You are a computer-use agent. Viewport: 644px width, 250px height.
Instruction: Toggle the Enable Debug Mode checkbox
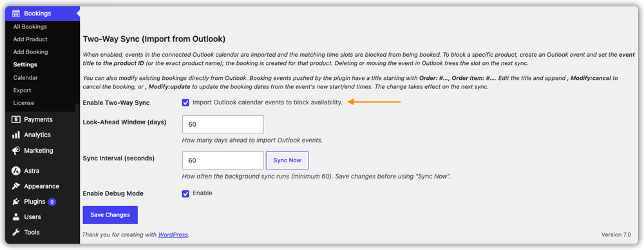point(185,194)
